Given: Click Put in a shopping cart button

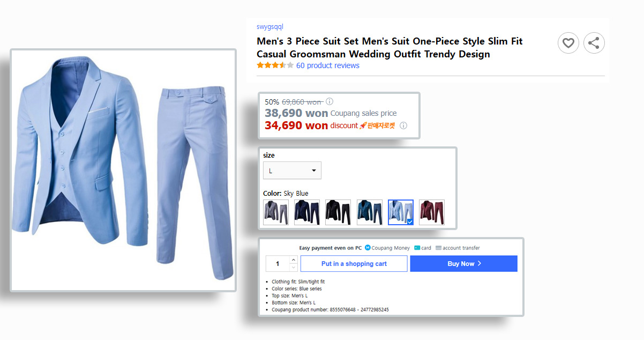Looking at the screenshot, I should tap(354, 264).
